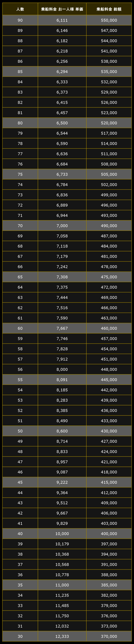Select the people count 47 cell
This screenshot has height=644, width=134.
(20, 462)
